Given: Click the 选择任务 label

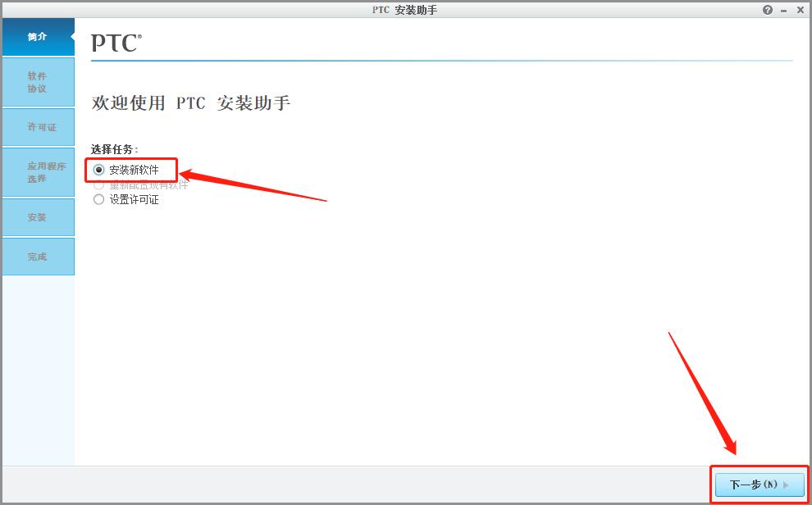Looking at the screenshot, I should click(115, 149).
